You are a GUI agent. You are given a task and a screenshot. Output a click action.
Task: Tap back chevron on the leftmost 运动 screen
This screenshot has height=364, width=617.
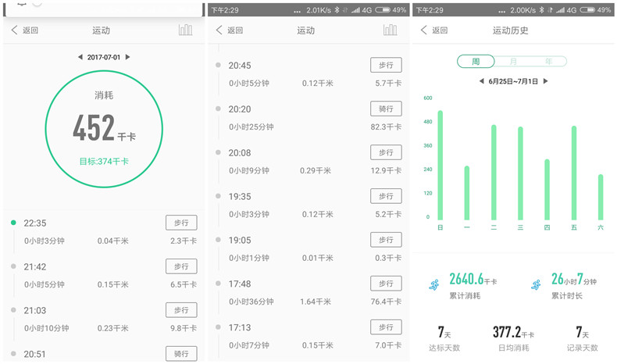(x=15, y=30)
